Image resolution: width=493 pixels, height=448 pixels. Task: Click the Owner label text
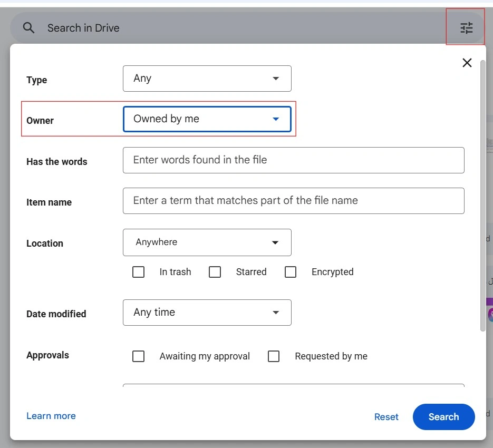(x=40, y=120)
